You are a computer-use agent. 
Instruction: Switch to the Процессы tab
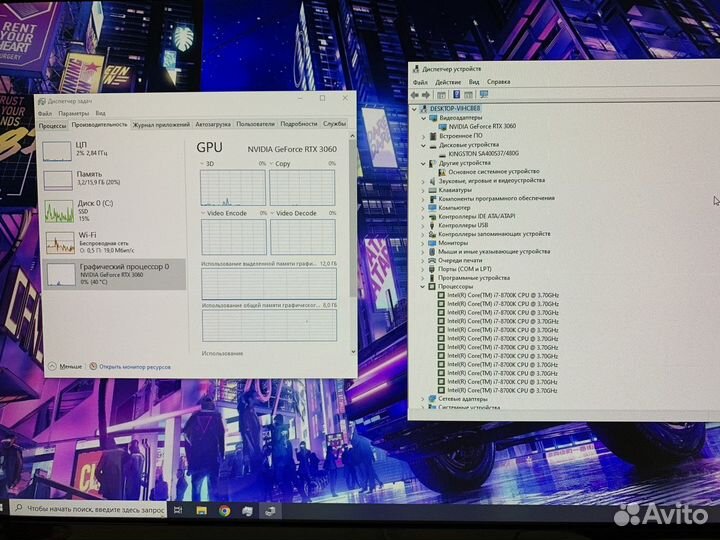tap(52, 125)
